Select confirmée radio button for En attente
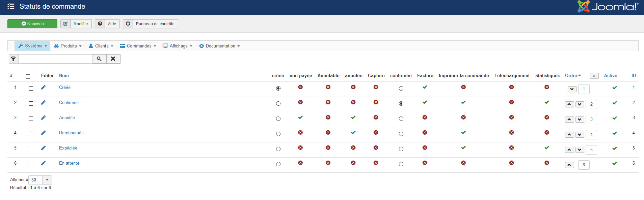Screen dimensions: 644x200 401,164
